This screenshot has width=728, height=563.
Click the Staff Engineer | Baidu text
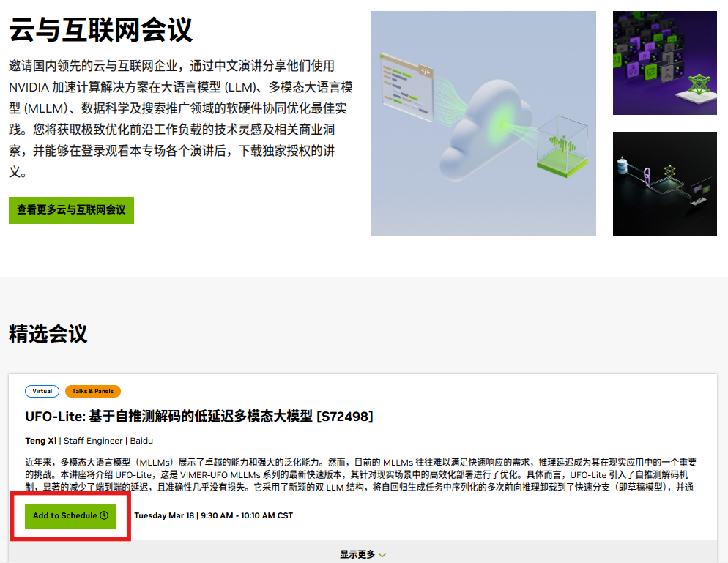point(108,441)
